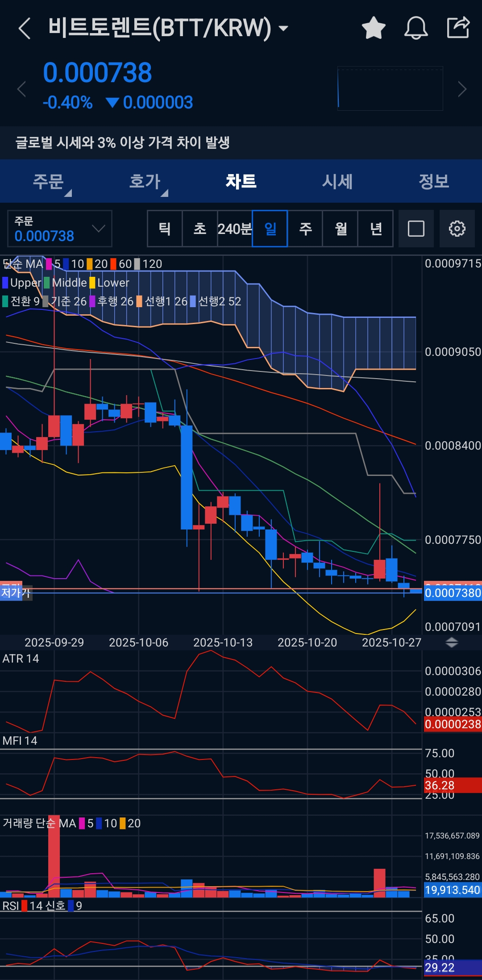Tap the 거래량 단순 MA volume label
The width and height of the screenshot is (482, 980).
39,823
